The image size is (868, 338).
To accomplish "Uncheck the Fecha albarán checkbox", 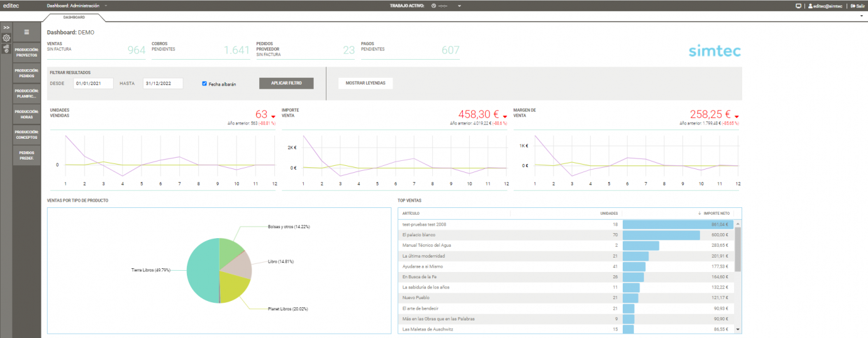I will click(x=204, y=84).
